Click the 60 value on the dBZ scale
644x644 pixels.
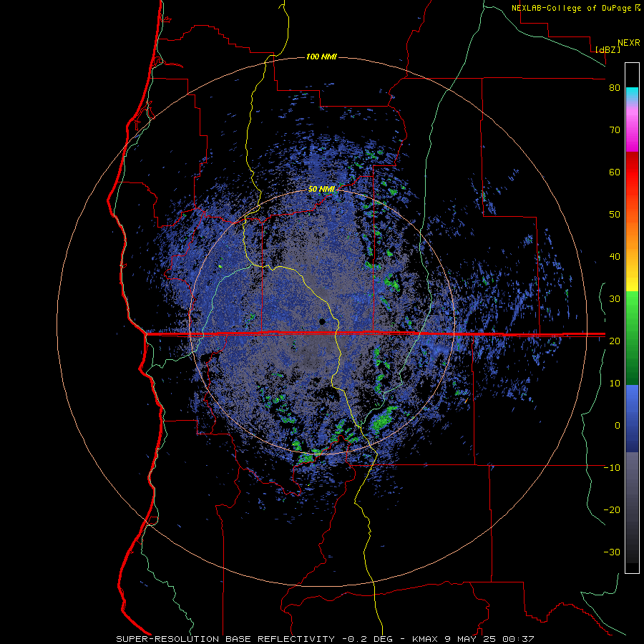(615, 172)
